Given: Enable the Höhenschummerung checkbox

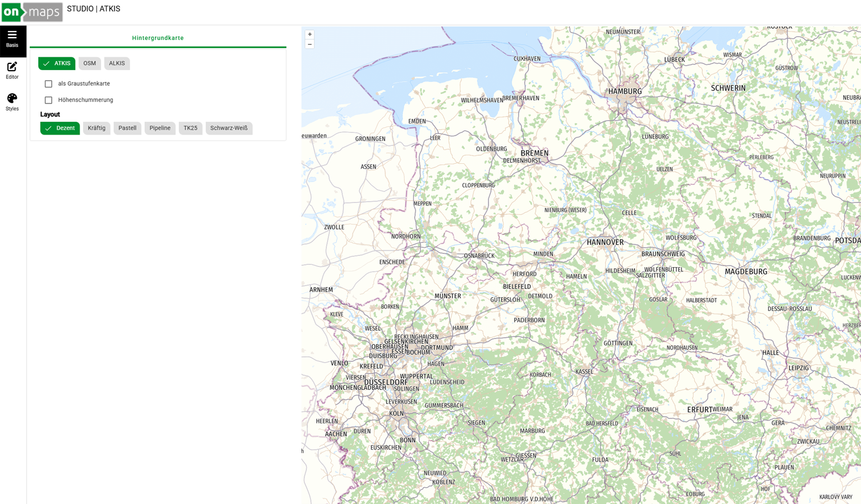Looking at the screenshot, I should tap(48, 100).
